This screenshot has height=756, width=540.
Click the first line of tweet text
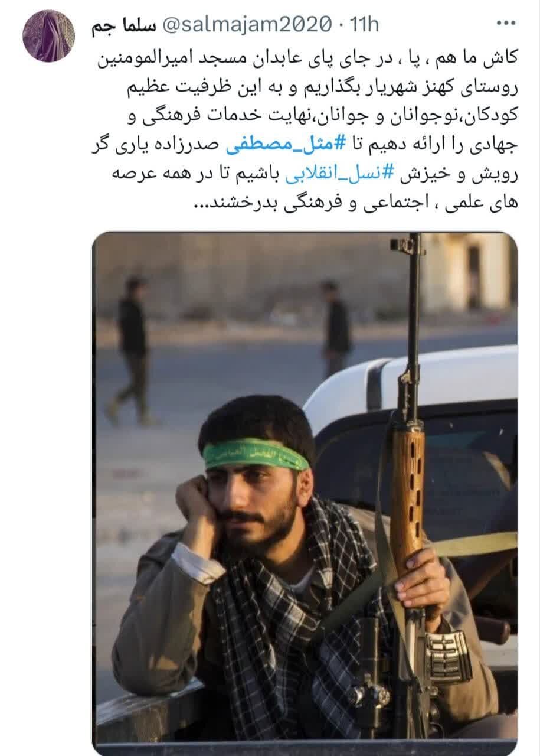(307, 58)
